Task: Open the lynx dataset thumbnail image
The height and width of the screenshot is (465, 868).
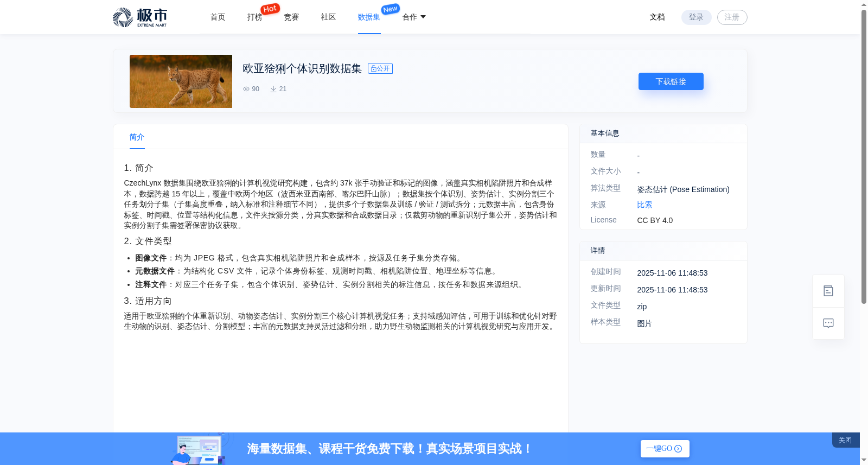Action: coord(181,81)
